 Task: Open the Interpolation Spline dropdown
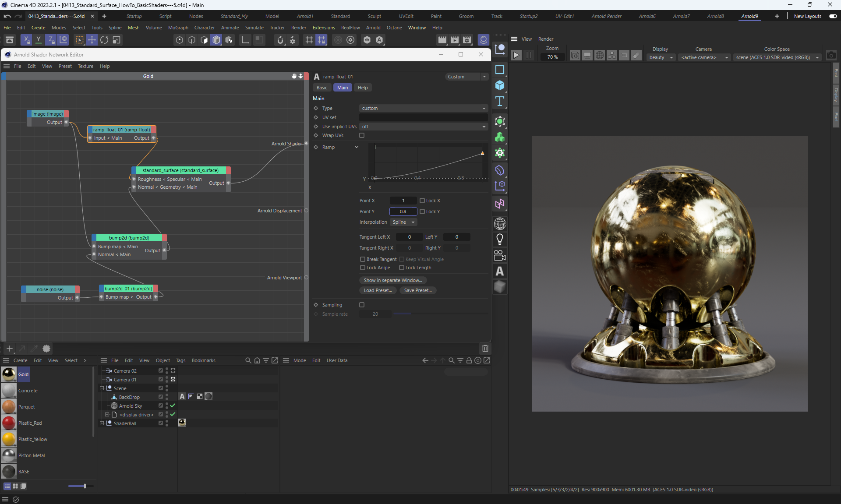(x=403, y=222)
